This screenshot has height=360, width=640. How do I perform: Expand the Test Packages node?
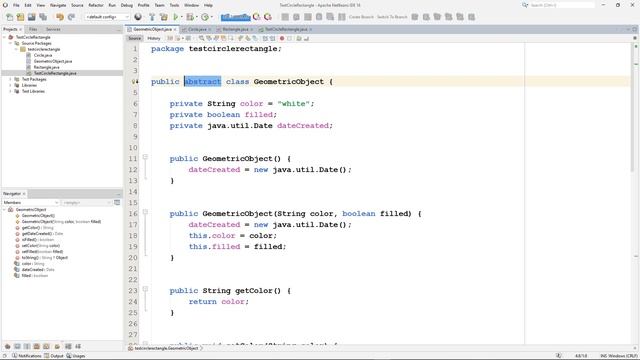pos(11,79)
